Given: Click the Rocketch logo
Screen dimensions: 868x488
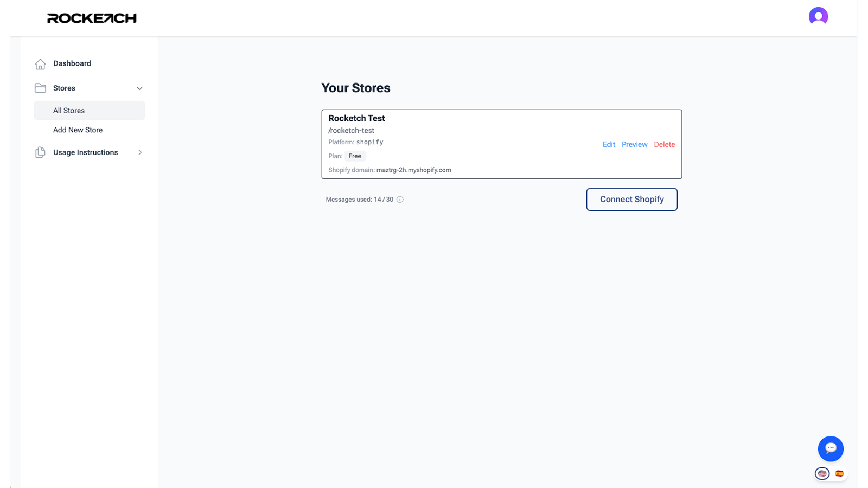Looking at the screenshot, I should coord(92,18).
